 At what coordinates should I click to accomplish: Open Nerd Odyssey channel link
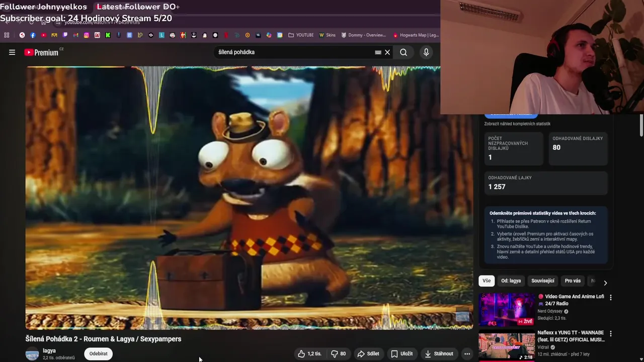tap(550, 311)
